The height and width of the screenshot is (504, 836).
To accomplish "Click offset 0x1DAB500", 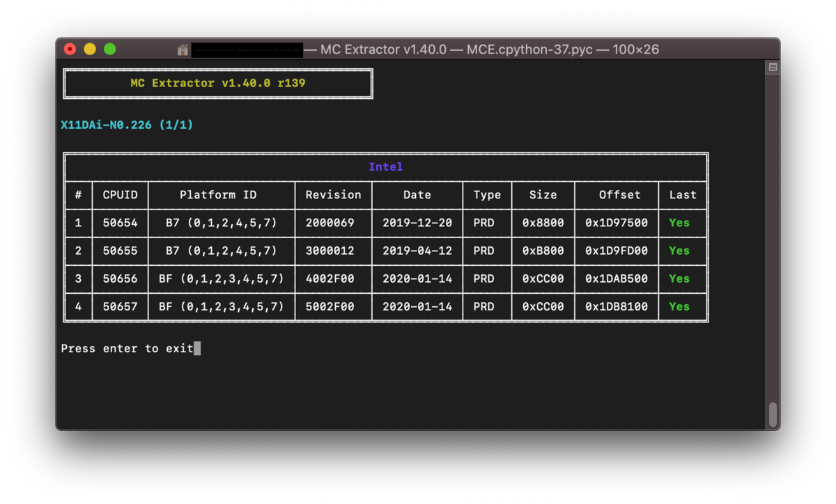I will 617,278.
